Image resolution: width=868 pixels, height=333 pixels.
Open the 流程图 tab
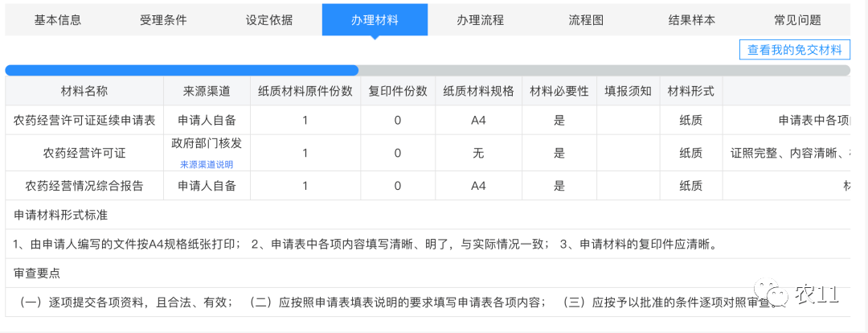(x=586, y=20)
